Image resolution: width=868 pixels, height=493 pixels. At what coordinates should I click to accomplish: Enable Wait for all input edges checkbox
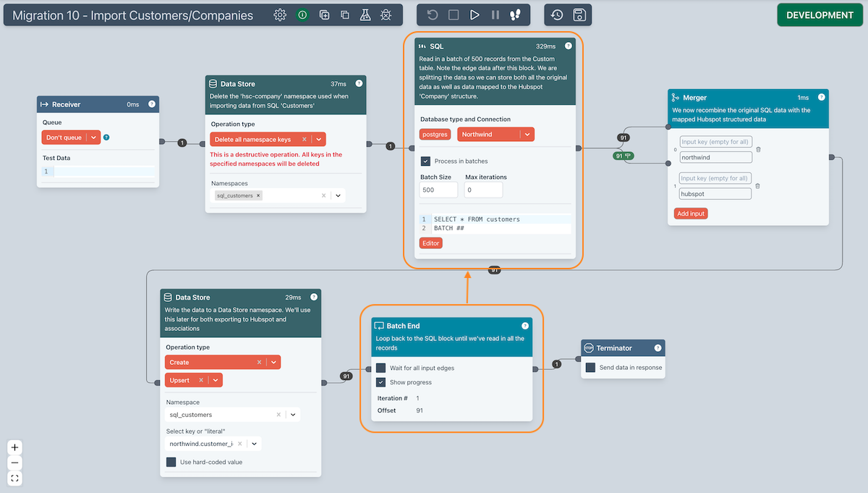click(x=381, y=368)
